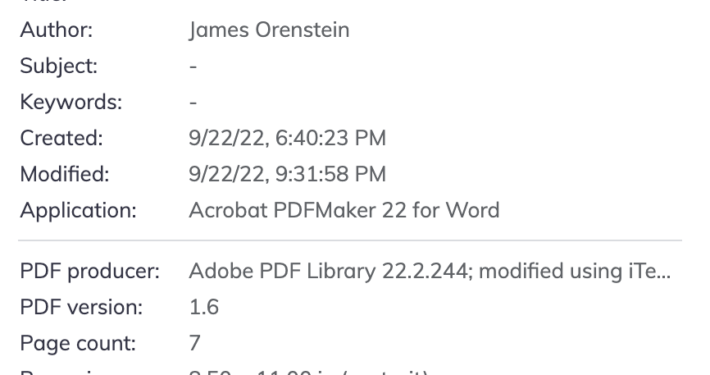
Task: Select the page count value 7
Action: coord(195,343)
